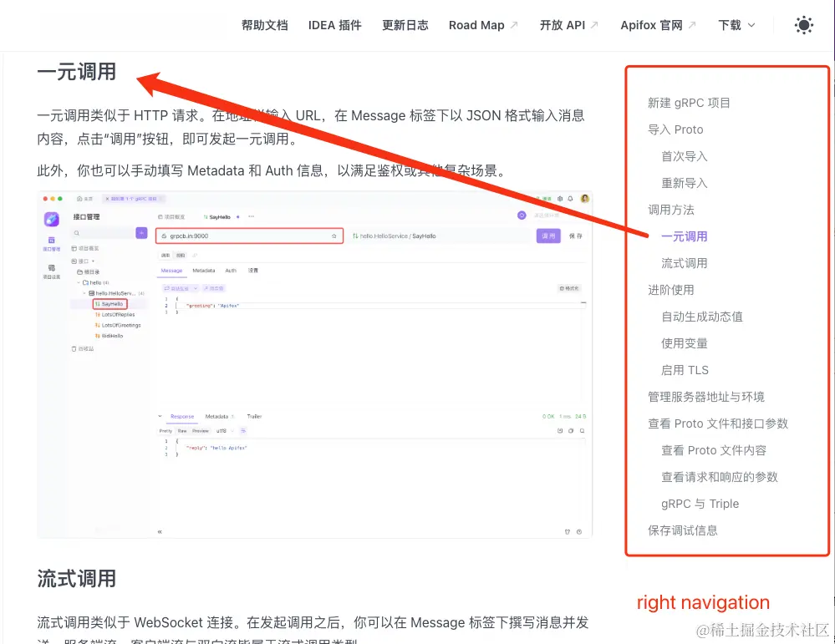Switch to the Response tab

click(182, 417)
